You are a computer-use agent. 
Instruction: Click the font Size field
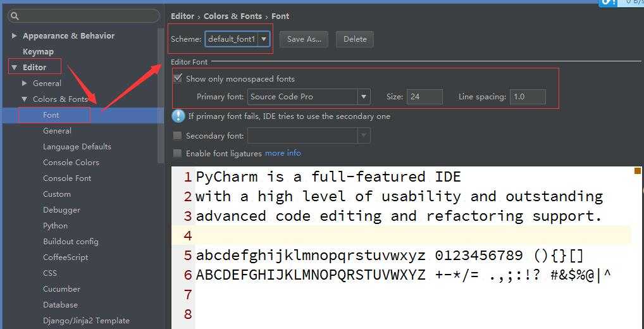tap(424, 97)
